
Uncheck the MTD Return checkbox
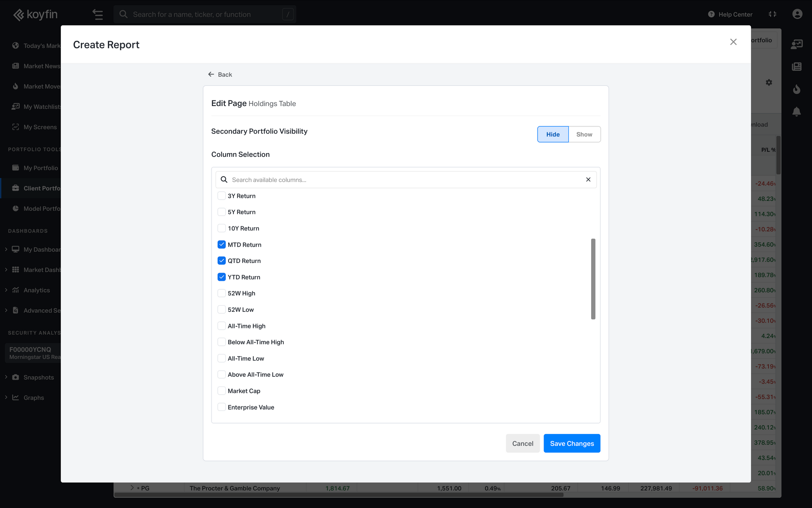222,245
